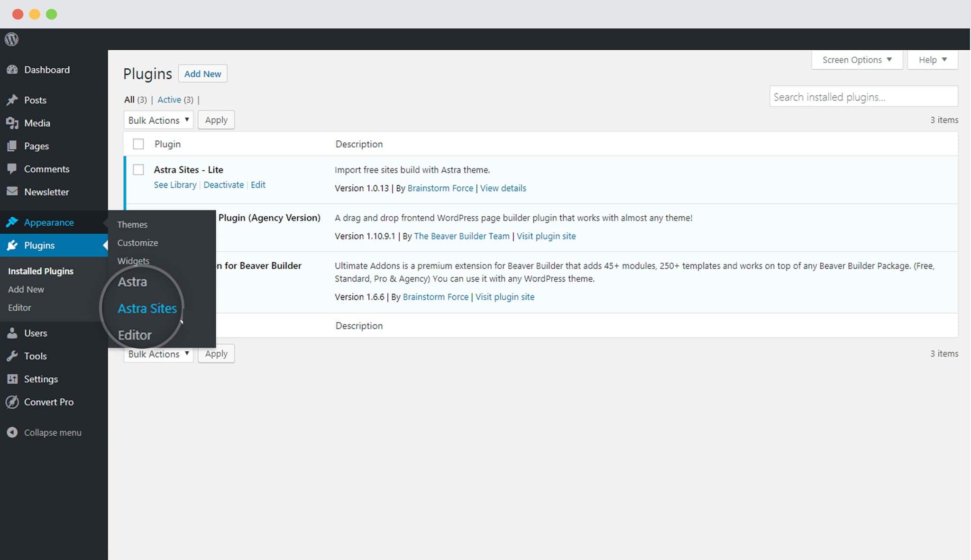Deactivate the Astra Sites - Lite plugin
The height and width of the screenshot is (560, 971).
[223, 185]
